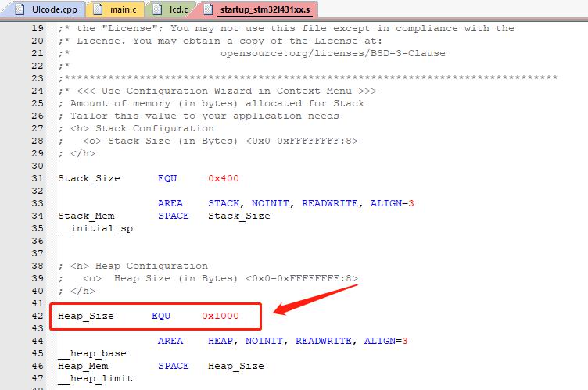The width and height of the screenshot is (588, 390).
Task: Click SPACE keyword on line 46
Action: pos(174,366)
